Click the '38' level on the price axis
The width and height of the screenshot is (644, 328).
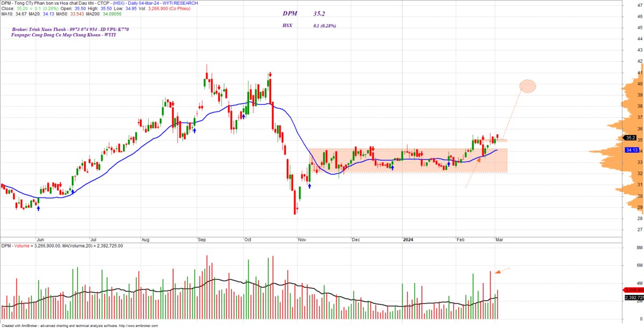tap(640, 106)
